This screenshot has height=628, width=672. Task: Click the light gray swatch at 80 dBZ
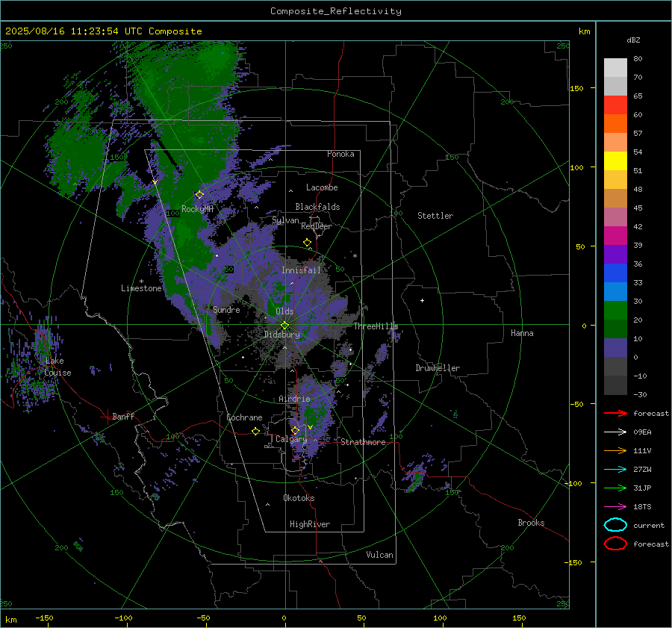(x=615, y=68)
